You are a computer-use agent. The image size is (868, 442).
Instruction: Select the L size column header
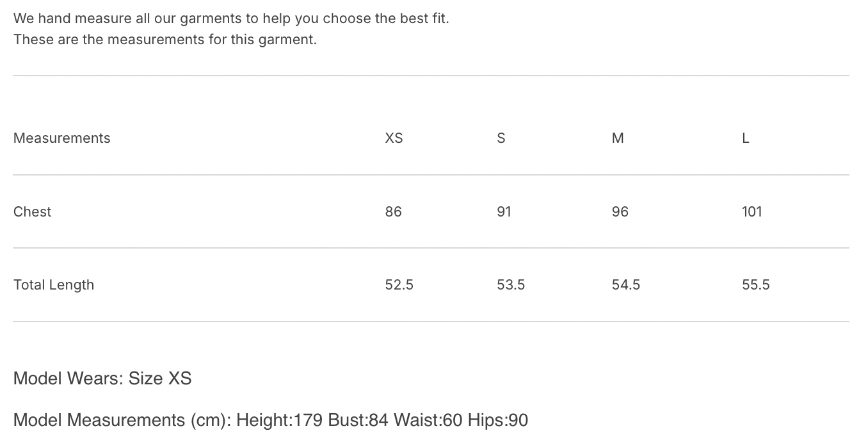[x=746, y=138]
